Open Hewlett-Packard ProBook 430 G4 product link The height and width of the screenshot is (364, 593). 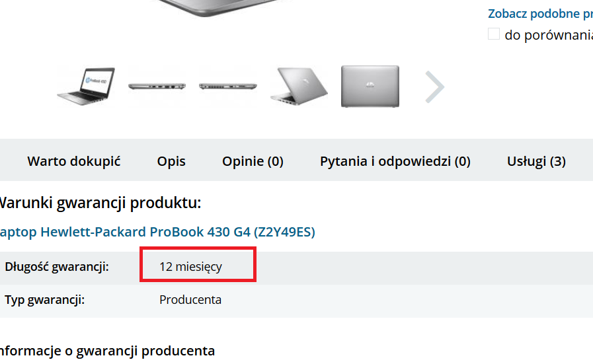[157, 232]
